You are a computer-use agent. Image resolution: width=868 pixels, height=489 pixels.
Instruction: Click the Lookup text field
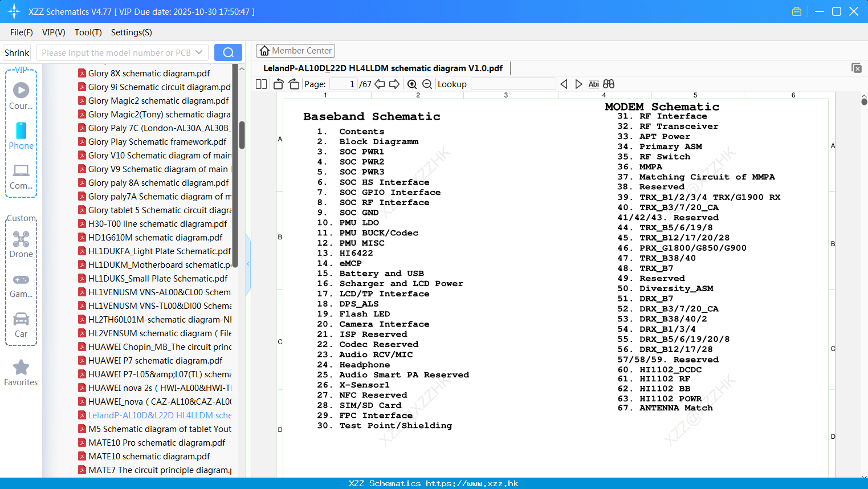(513, 84)
